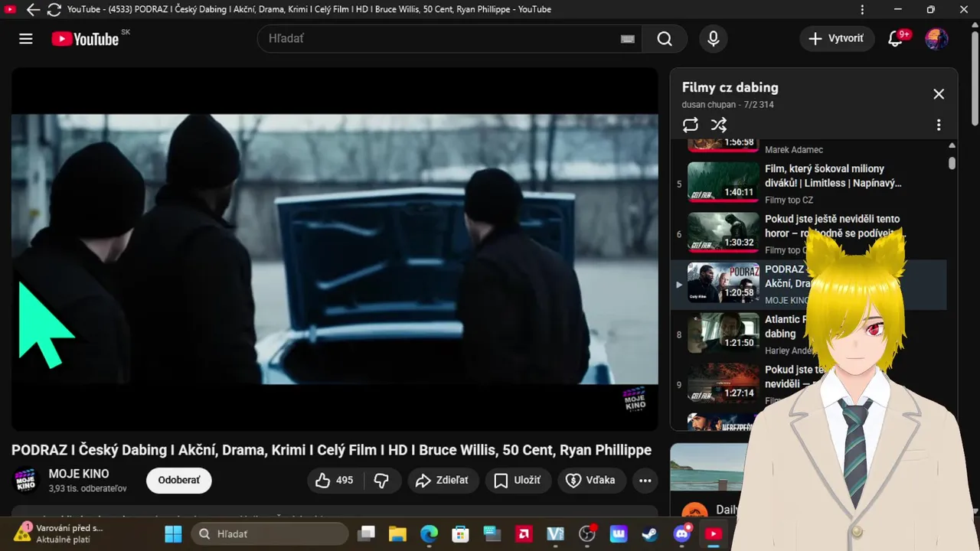Open the Varování weather alert widget

(x=60, y=534)
